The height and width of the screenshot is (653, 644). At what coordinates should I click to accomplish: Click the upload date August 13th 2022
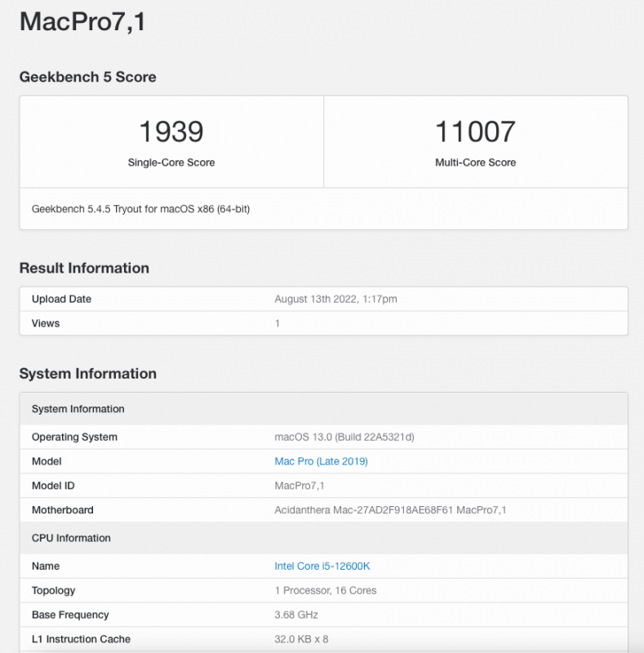point(335,299)
